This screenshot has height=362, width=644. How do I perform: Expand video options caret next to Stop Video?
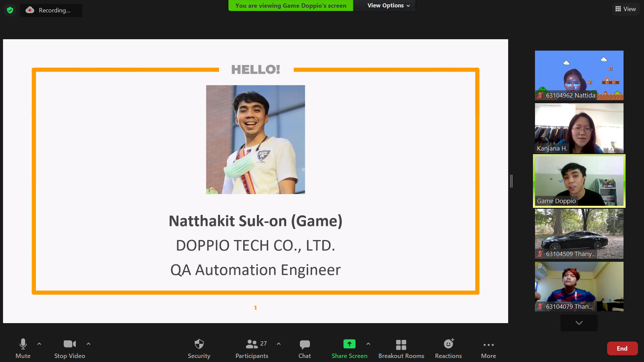89,344
